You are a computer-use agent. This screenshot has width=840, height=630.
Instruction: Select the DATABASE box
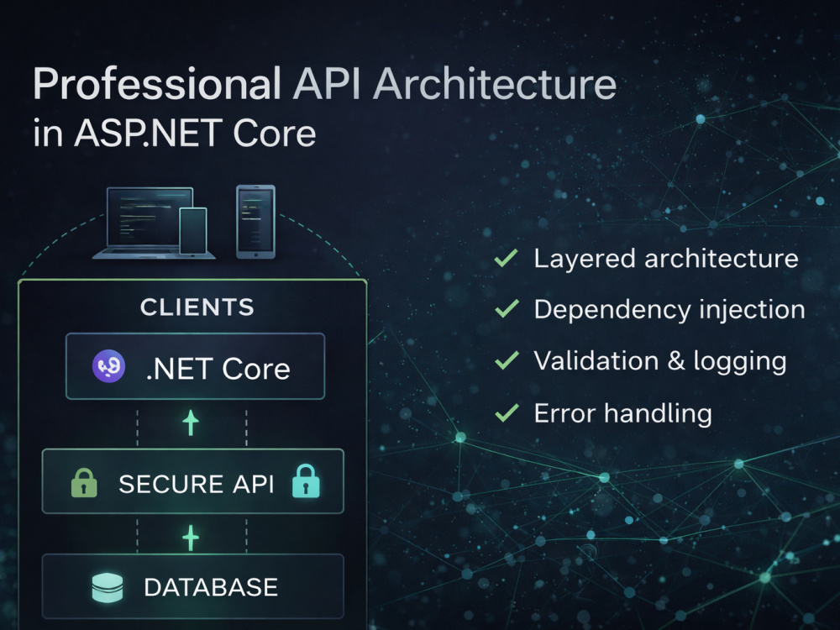193,586
